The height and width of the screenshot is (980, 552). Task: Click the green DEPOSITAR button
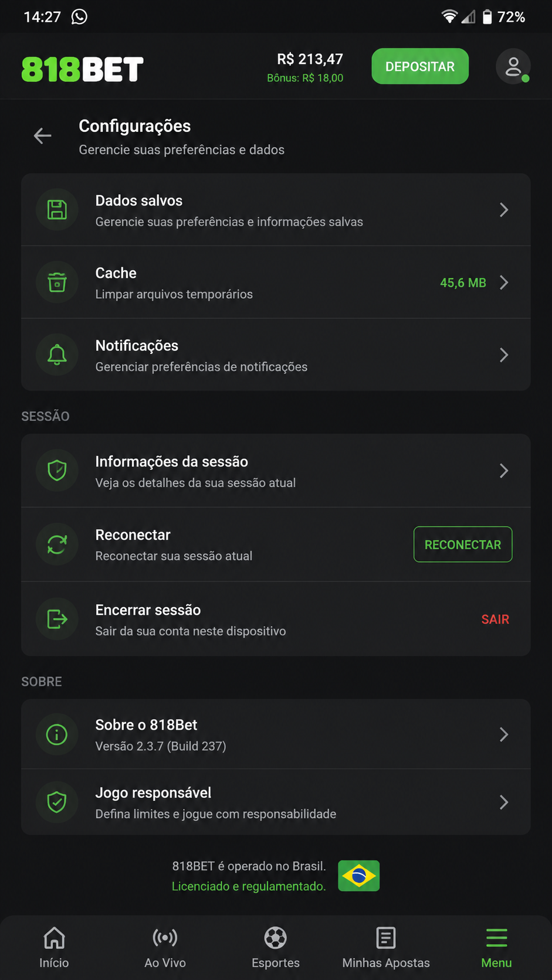[420, 66]
